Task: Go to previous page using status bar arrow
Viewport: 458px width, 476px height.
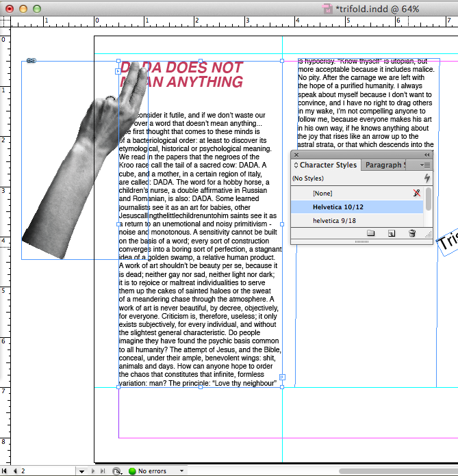Action: [14, 471]
